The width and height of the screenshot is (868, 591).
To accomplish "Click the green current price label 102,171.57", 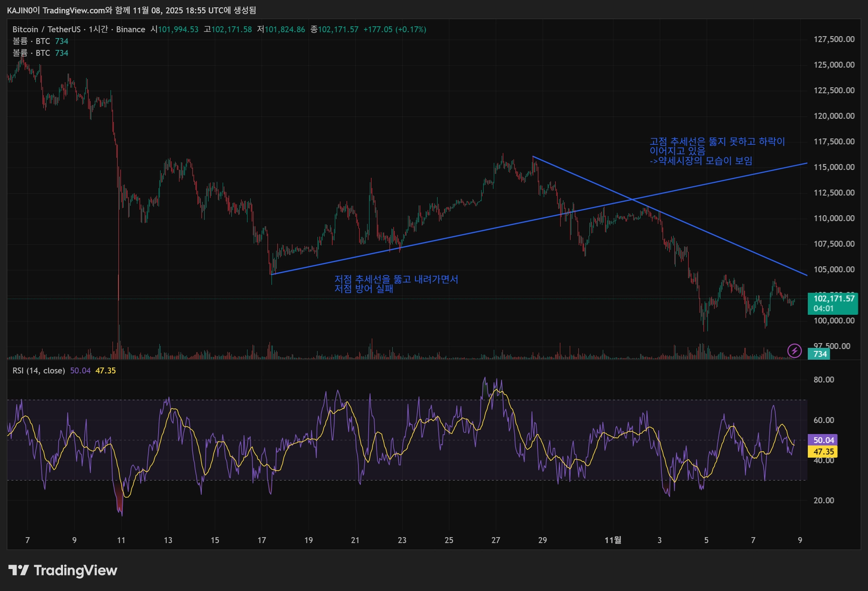I will tap(833, 298).
